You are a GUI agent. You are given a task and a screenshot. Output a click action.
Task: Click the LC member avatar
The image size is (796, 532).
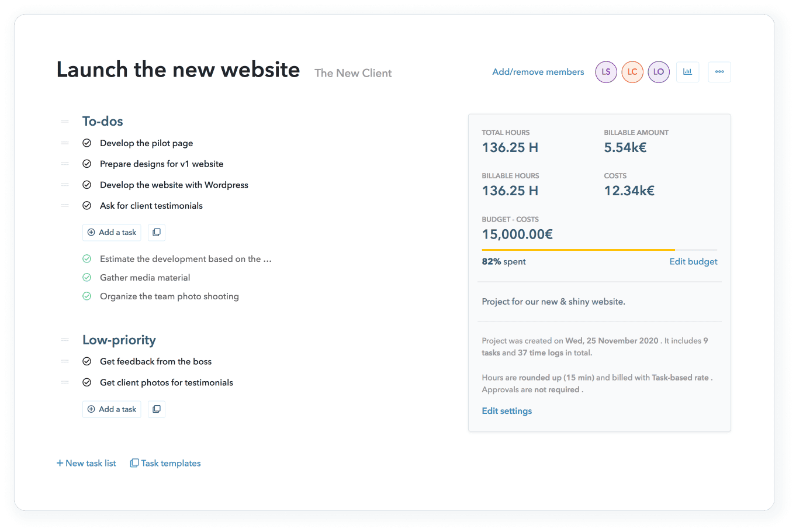(632, 72)
